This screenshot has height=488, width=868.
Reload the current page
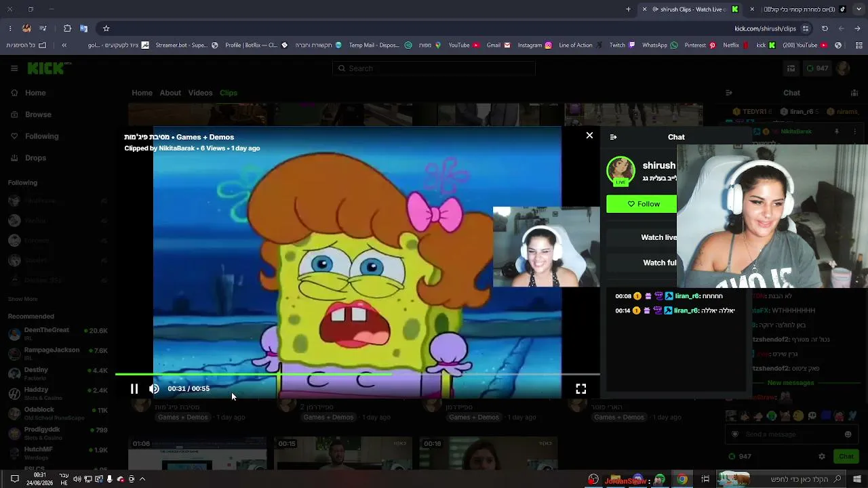click(x=825, y=28)
